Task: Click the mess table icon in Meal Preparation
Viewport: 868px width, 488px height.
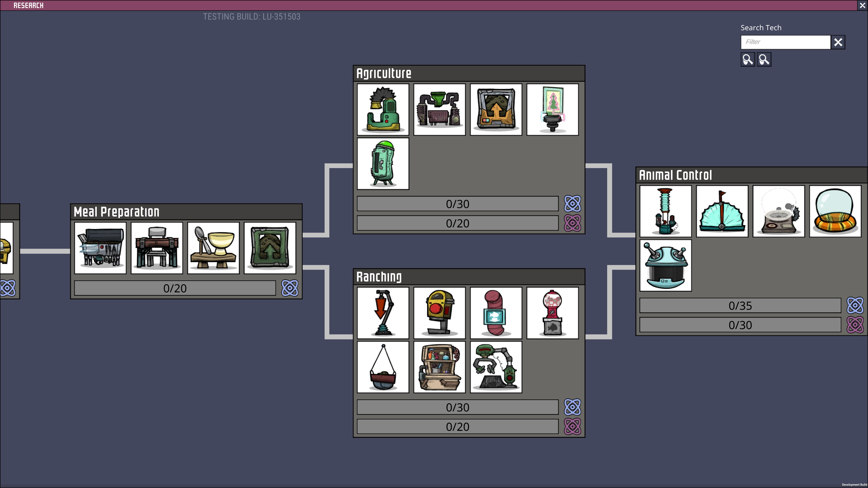Action: point(157,248)
